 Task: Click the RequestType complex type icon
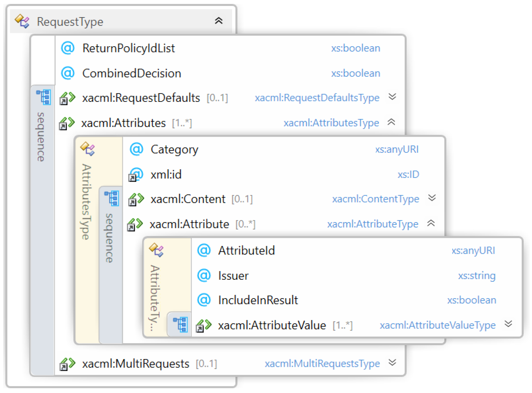[x=22, y=21]
